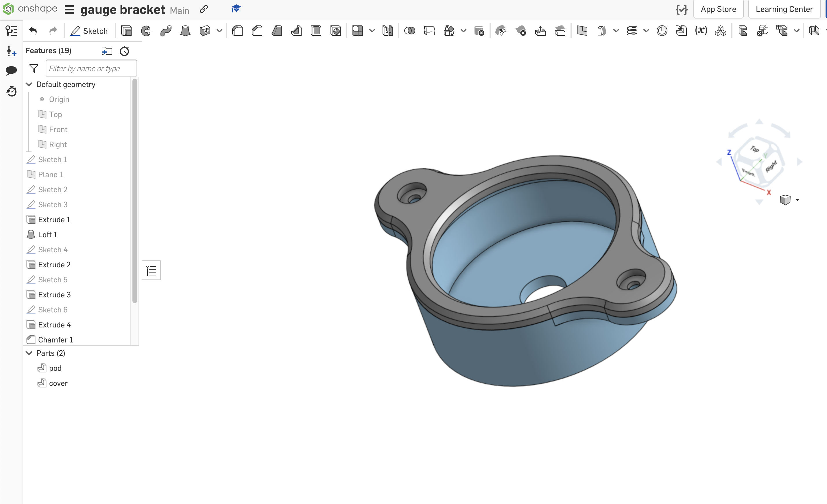Open the Learning Center
The image size is (827, 504).
pos(784,9)
